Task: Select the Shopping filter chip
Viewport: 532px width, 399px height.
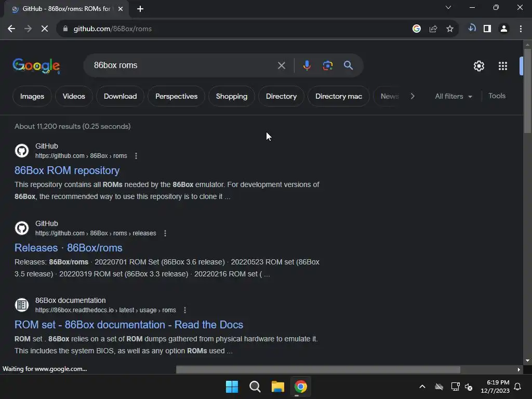Action: click(232, 96)
